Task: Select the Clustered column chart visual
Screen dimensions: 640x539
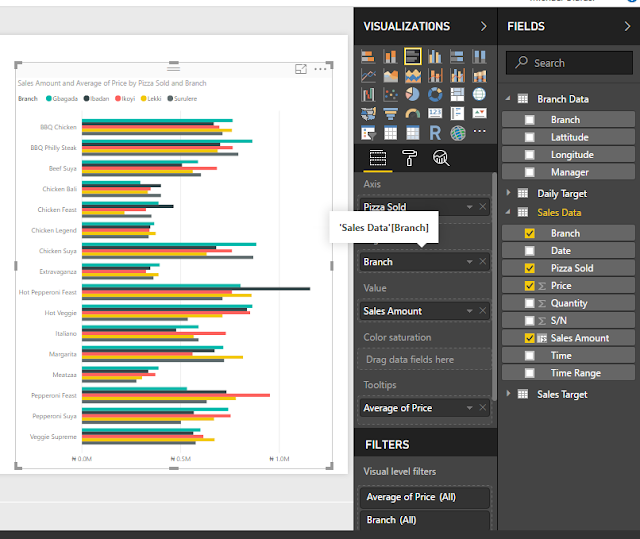Action: click(435, 56)
